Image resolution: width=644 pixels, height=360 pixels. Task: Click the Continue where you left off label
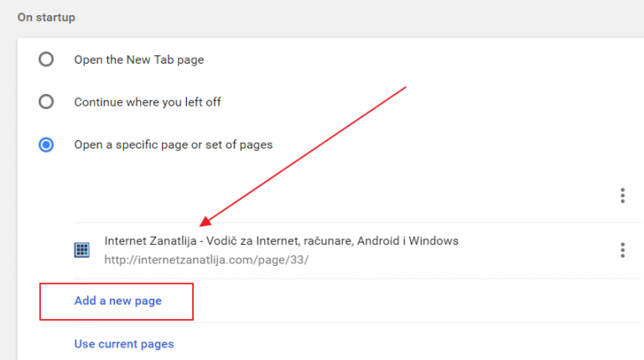point(148,102)
